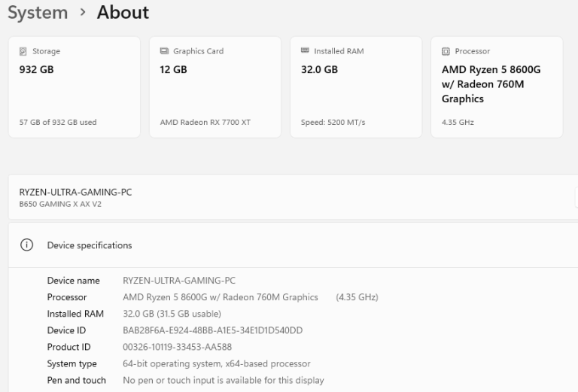The height and width of the screenshot is (392, 578).
Task: Click the 32.0 GB Installed RAM value
Action: point(320,70)
